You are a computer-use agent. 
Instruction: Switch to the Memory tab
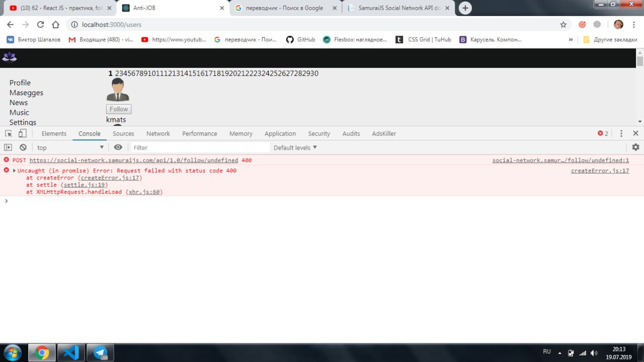tap(241, 133)
